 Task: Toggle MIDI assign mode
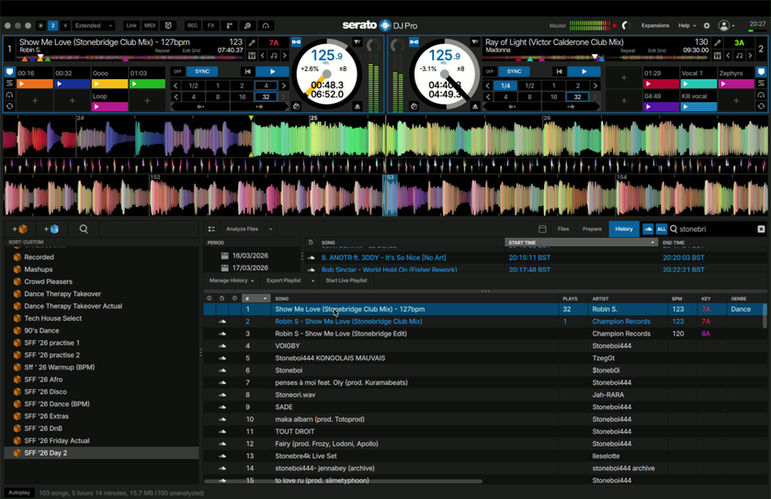(149, 26)
